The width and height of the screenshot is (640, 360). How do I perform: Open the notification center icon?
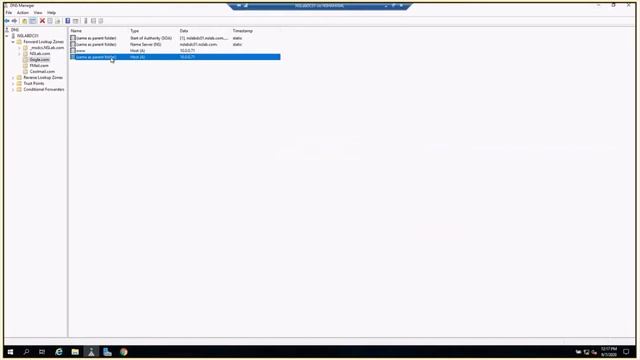click(x=626, y=352)
